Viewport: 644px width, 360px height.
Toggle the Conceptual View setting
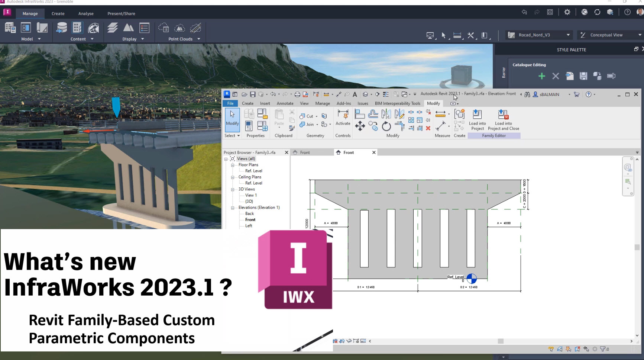pyautogui.click(x=606, y=35)
